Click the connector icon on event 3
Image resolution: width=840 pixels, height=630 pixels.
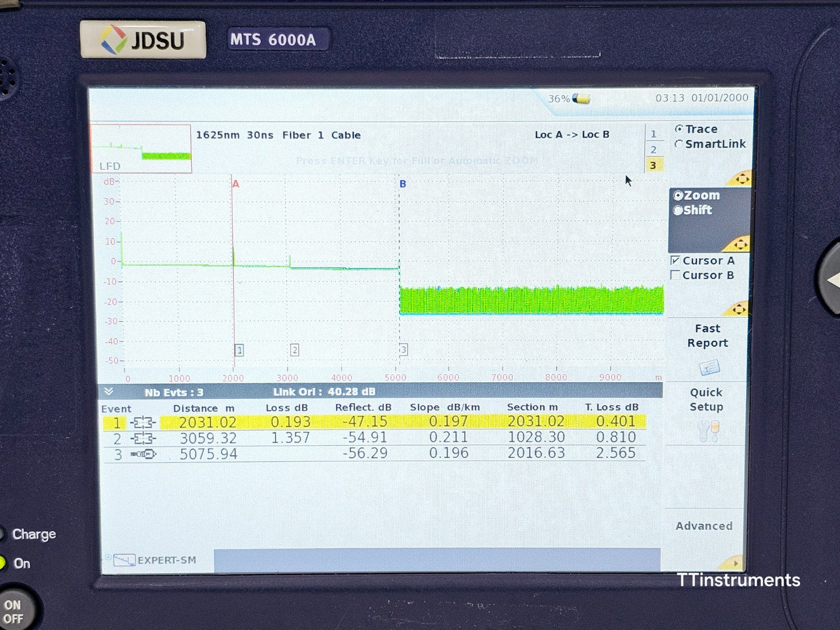pyautogui.click(x=144, y=453)
